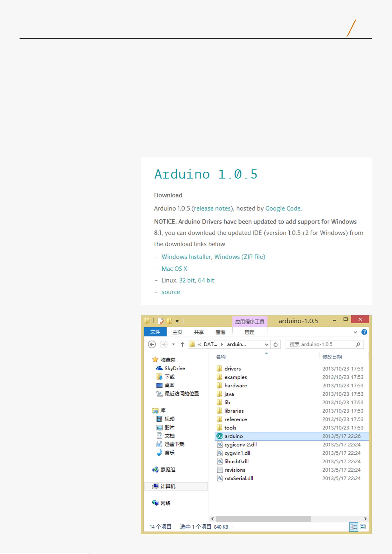Go back with the Explorer back arrow
Screen dimensions: 392x554
point(152,344)
